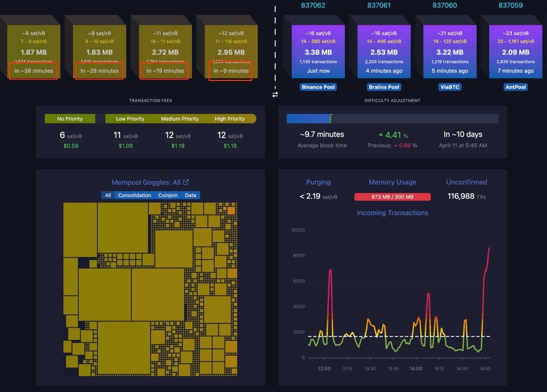Click the red Memory Usage bar
547x392 pixels.
click(x=392, y=197)
